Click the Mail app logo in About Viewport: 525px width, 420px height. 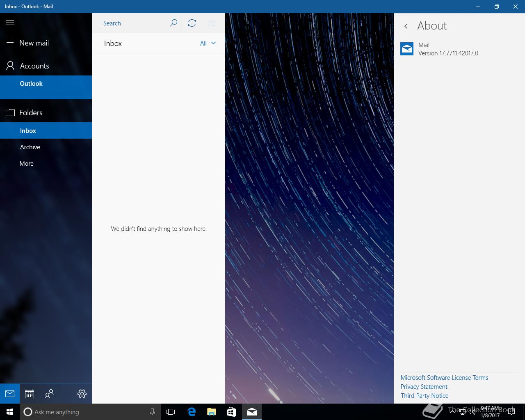407,49
